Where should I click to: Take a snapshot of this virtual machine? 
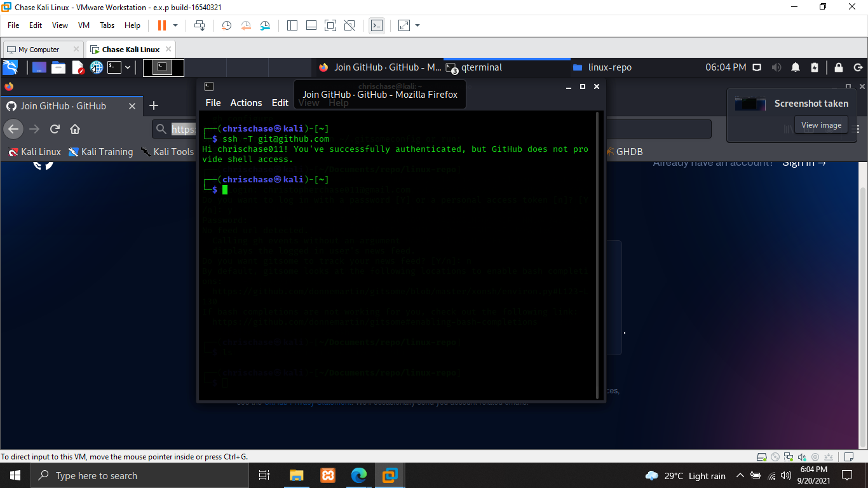point(226,25)
